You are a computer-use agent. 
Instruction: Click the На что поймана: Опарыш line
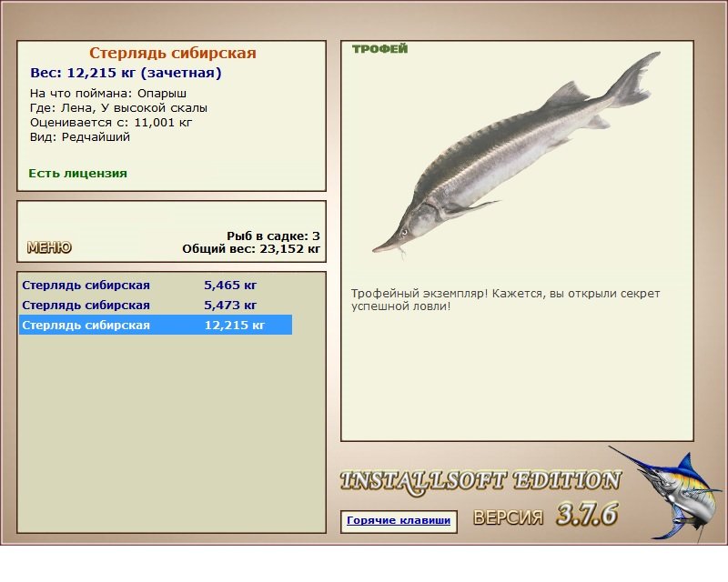(108, 94)
